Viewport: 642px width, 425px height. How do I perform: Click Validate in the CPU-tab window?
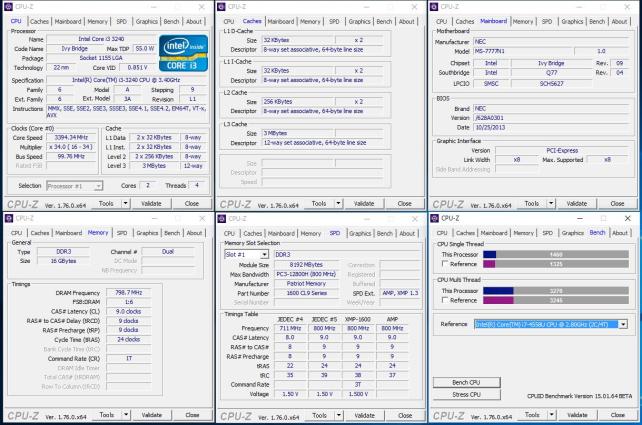(151, 203)
